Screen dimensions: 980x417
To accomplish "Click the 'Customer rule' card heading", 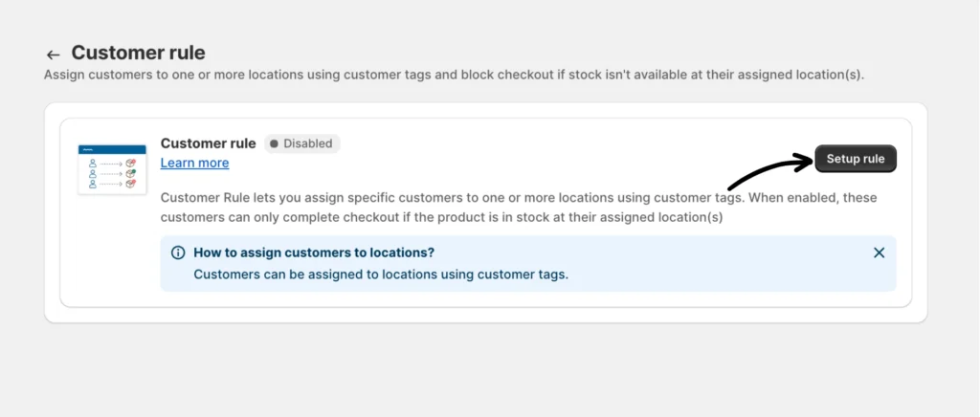I will tap(208, 143).
